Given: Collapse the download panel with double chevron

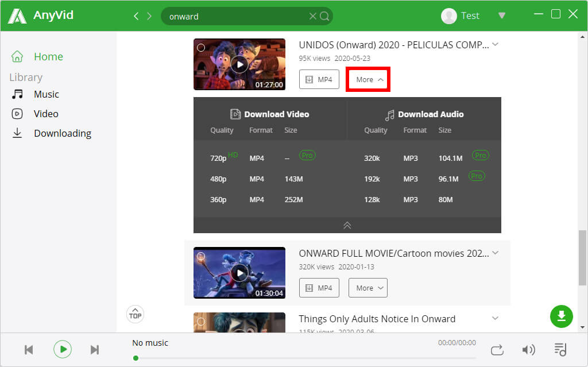Looking at the screenshot, I should 347,225.
